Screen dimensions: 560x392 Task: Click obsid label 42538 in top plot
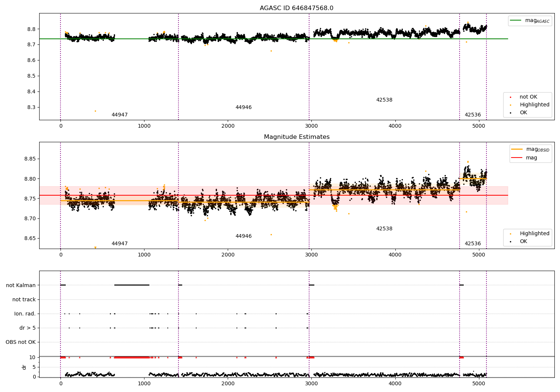coord(384,100)
